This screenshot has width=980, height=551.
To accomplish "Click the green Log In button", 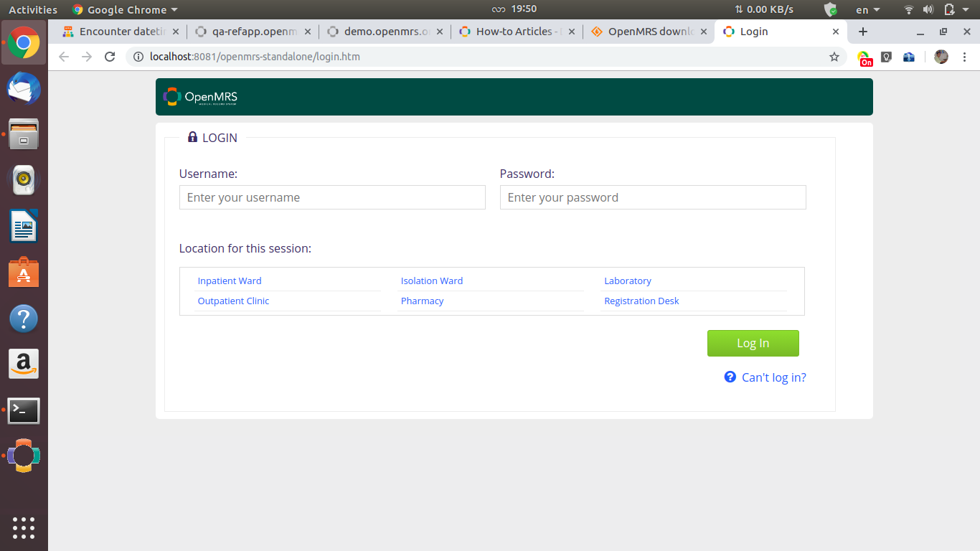I will tap(753, 343).
